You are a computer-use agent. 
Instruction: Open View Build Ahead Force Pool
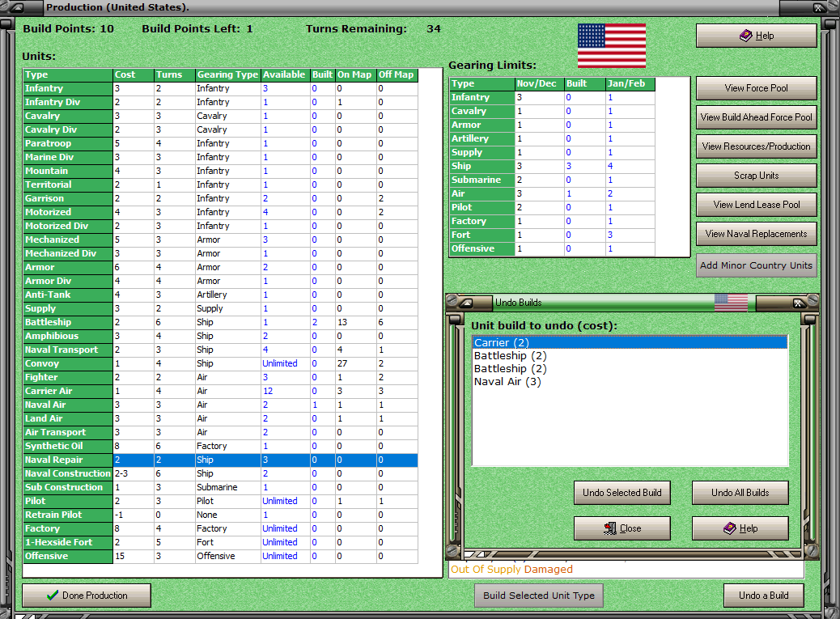click(756, 117)
